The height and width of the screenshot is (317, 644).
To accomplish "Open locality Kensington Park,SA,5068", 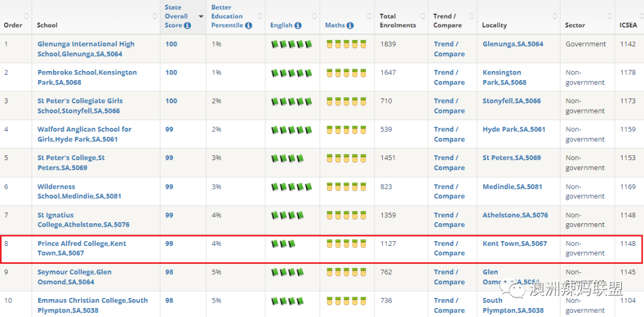I will 504,77.
